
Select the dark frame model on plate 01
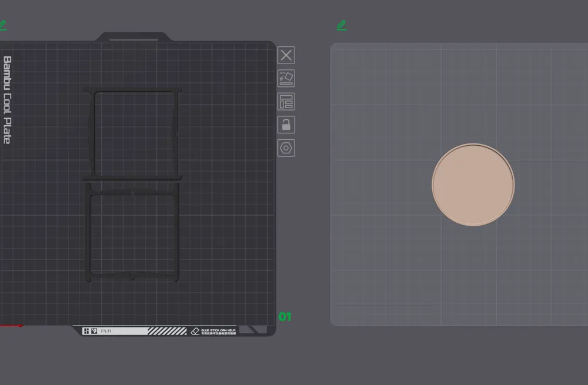pyautogui.click(x=132, y=185)
